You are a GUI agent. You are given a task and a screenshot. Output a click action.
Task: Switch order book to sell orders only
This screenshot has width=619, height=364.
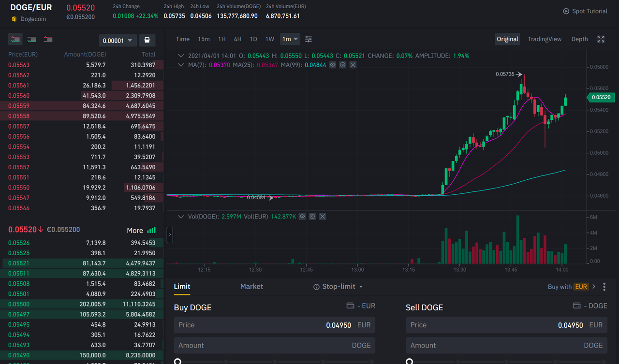[48, 39]
